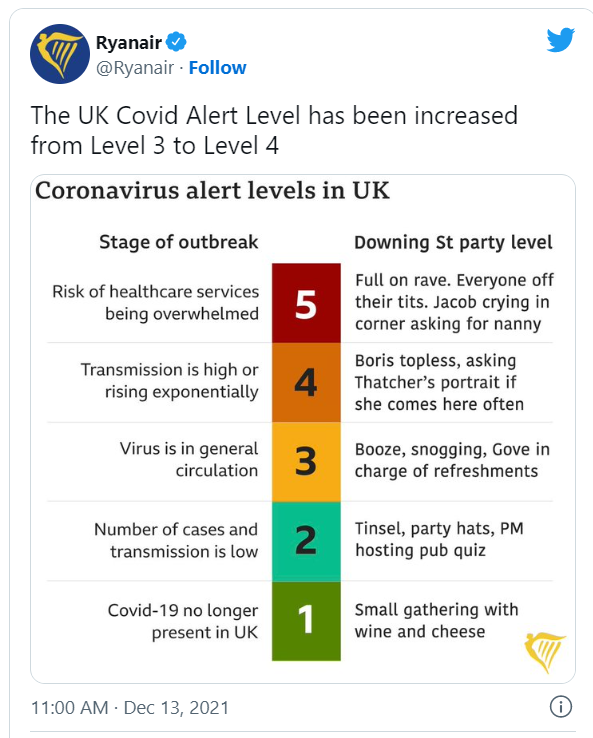The width and height of the screenshot is (593, 738).
Task: Click the green level 1 block
Action: (x=306, y=621)
